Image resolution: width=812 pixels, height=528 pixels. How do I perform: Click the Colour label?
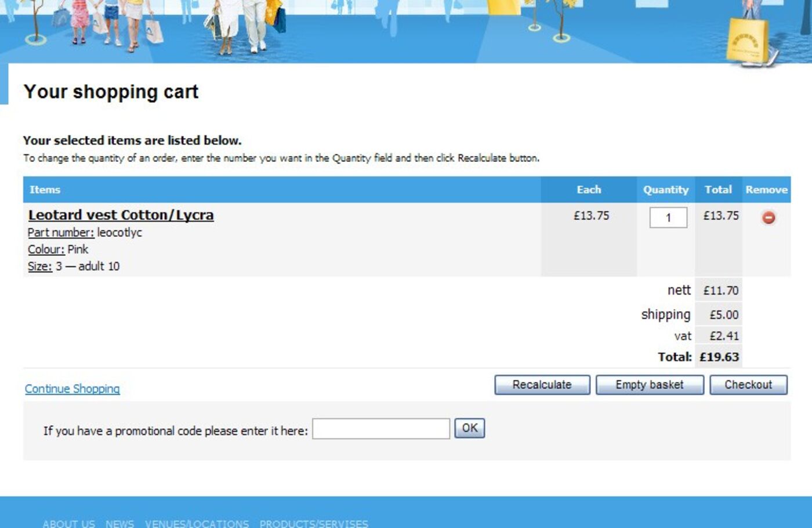tap(46, 249)
